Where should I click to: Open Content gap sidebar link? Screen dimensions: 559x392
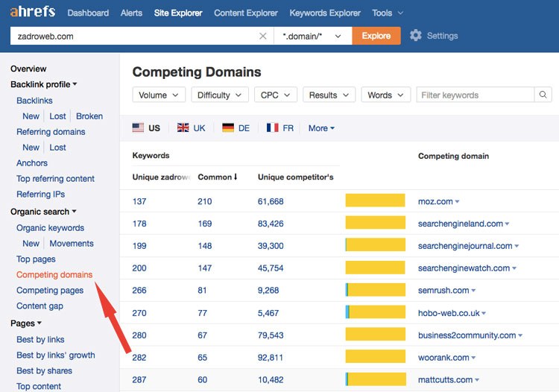tap(40, 306)
